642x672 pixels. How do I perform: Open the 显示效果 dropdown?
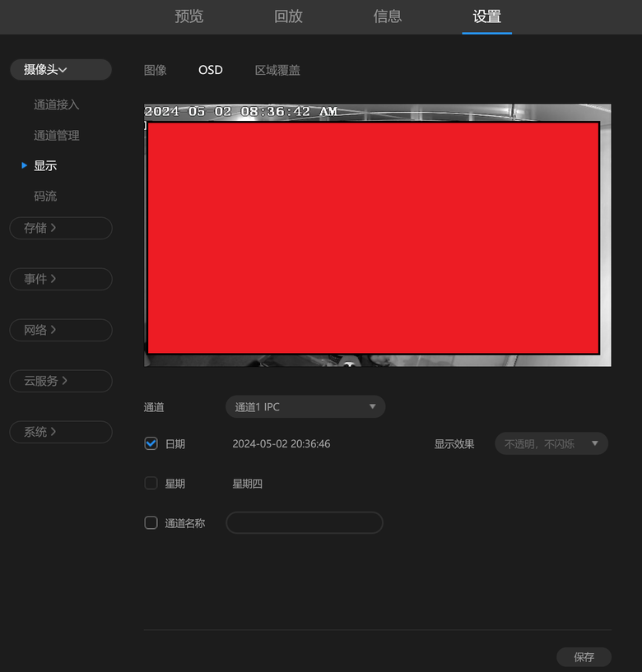(551, 443)
